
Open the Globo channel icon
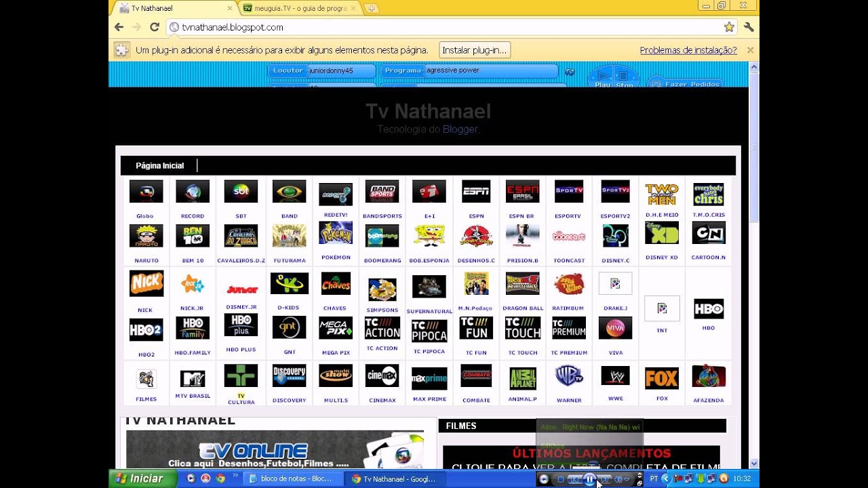pyautogui.click(x=146, y=192)
